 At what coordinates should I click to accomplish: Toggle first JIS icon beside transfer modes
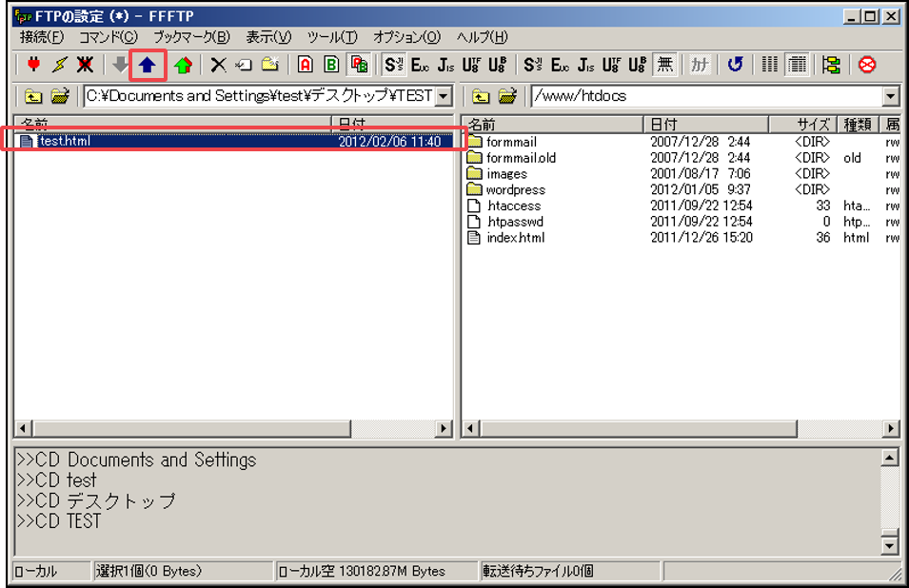click(445, 65)
